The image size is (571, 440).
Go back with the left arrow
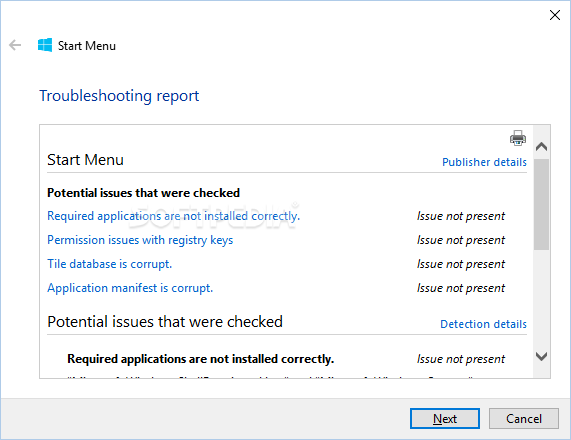(15, 45)
